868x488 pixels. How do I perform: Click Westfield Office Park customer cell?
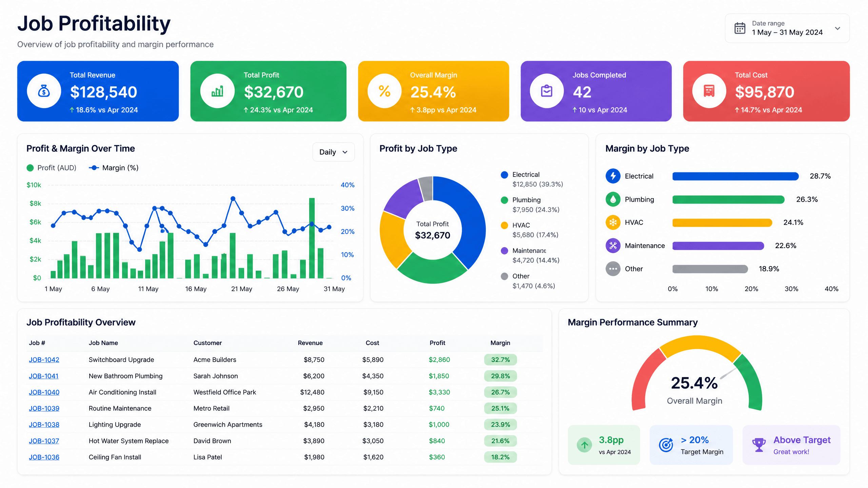224,392
